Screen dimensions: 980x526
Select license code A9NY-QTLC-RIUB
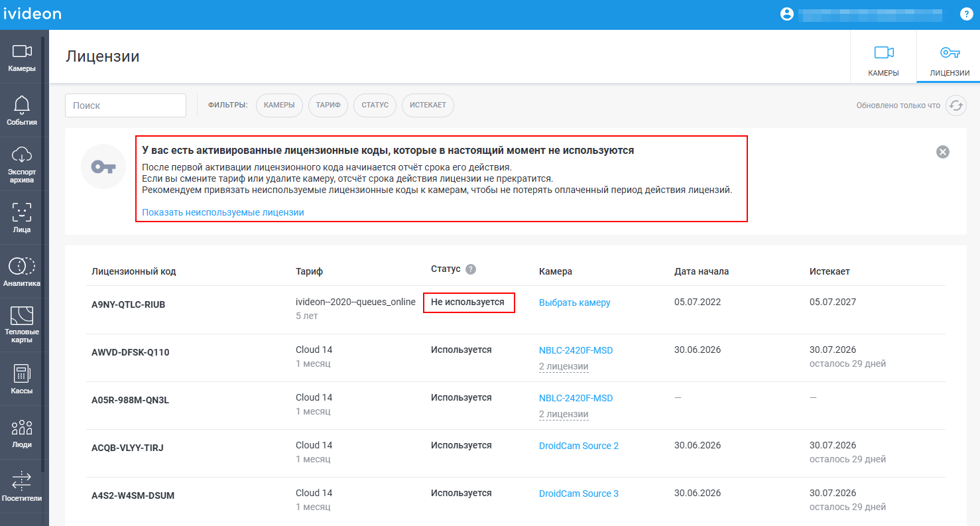(x=129, y=305)
